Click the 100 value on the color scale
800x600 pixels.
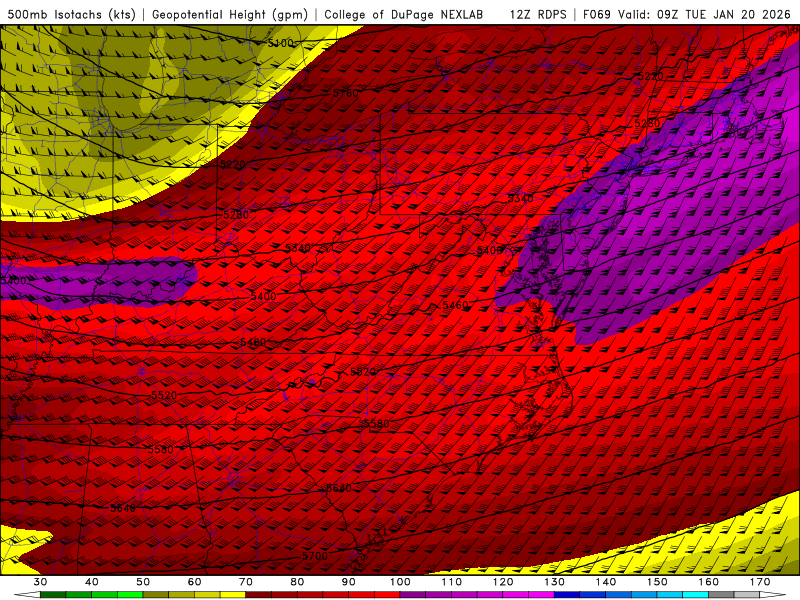click(400, 582)
